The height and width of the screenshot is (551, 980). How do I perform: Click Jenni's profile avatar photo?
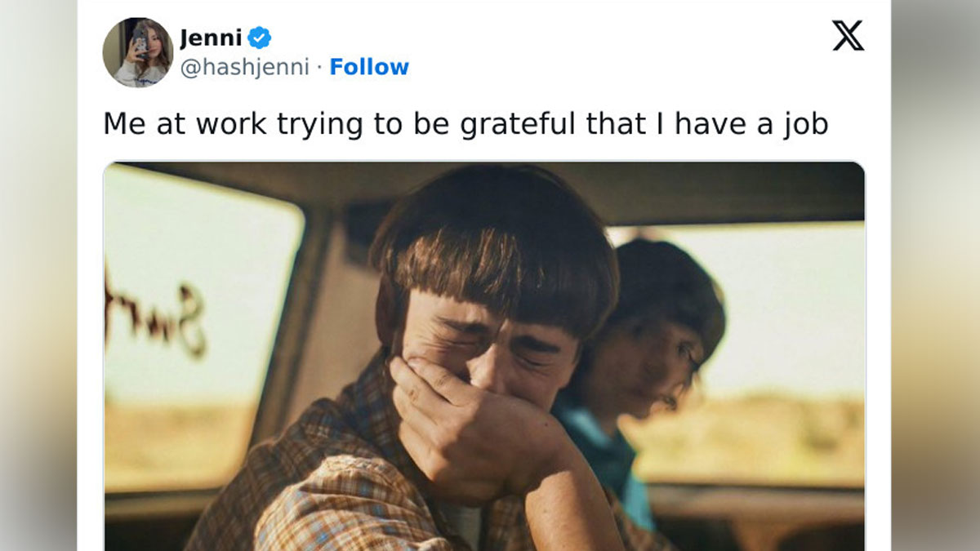[x=137, y=52]
